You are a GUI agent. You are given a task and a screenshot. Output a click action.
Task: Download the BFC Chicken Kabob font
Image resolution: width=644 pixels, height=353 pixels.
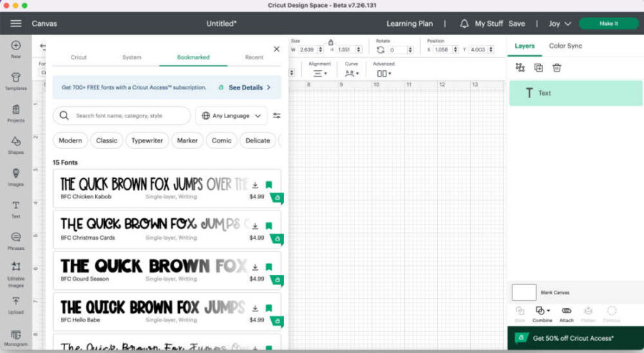pos(255,185)
